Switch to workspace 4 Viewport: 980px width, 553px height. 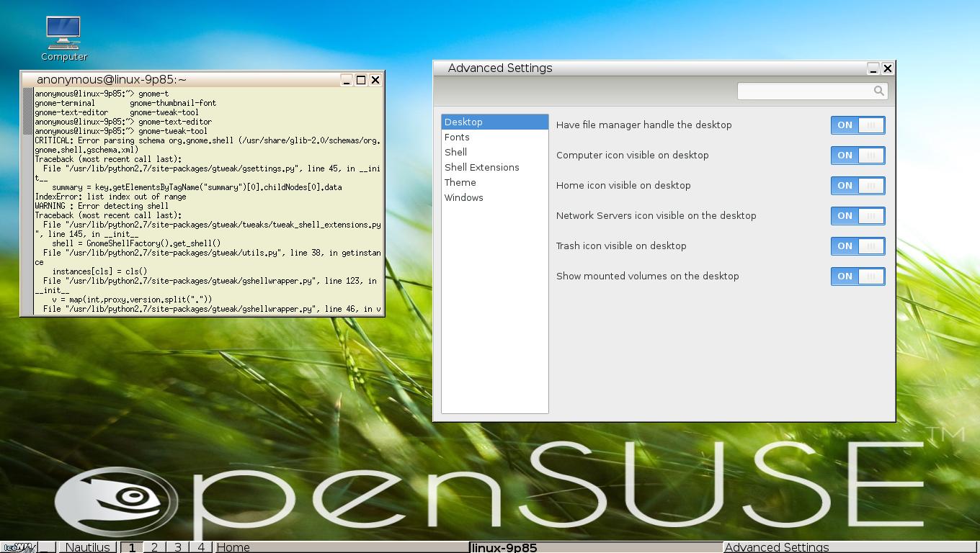pos(201,547)
